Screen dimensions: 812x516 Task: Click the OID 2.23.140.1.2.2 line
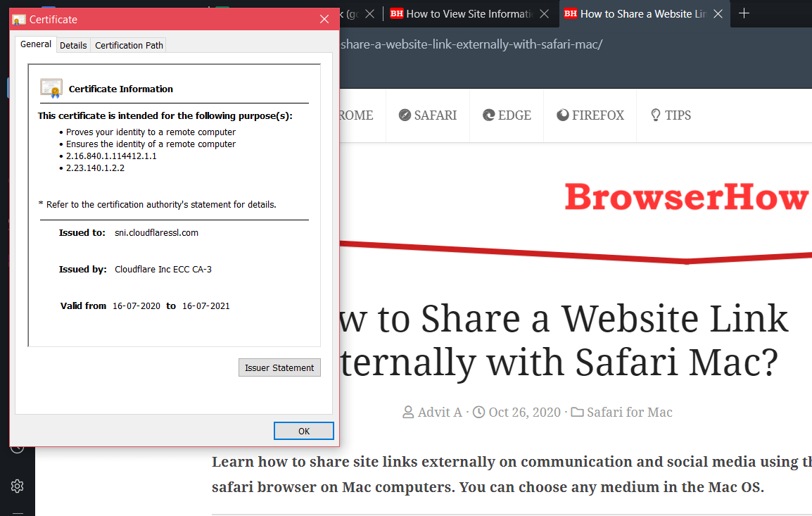(x=95, y=168)
